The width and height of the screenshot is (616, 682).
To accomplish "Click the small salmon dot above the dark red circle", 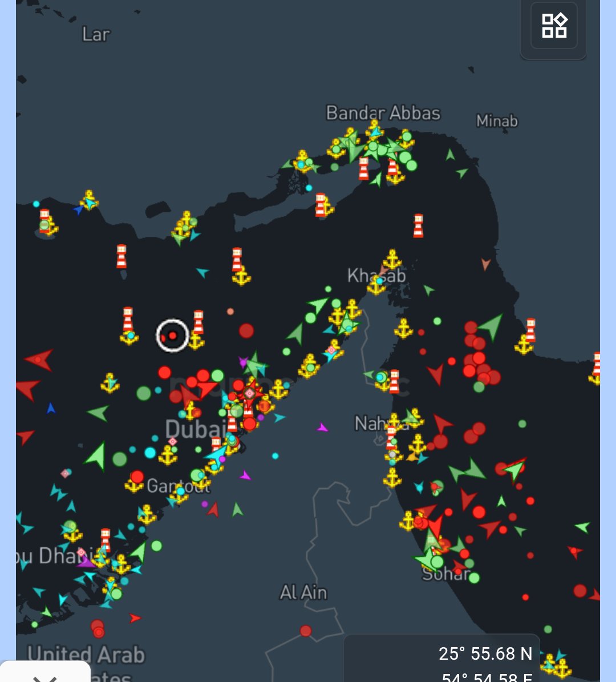I will 230,312.
